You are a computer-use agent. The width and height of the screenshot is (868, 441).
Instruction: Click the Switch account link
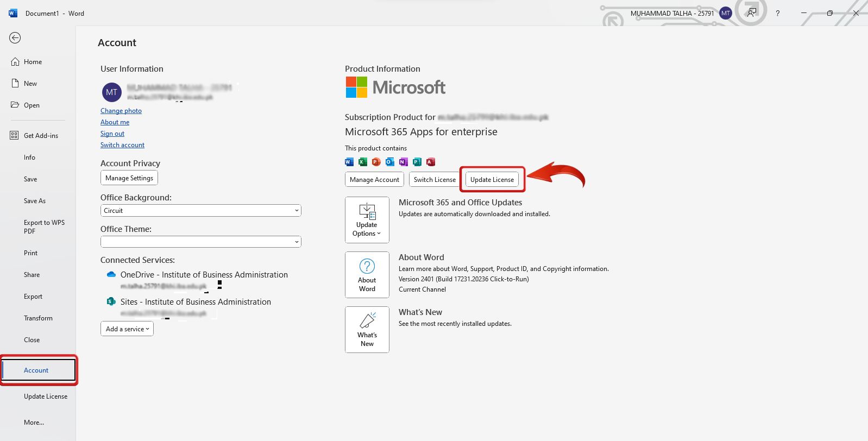pyautogui.click(x=122, y=145)
